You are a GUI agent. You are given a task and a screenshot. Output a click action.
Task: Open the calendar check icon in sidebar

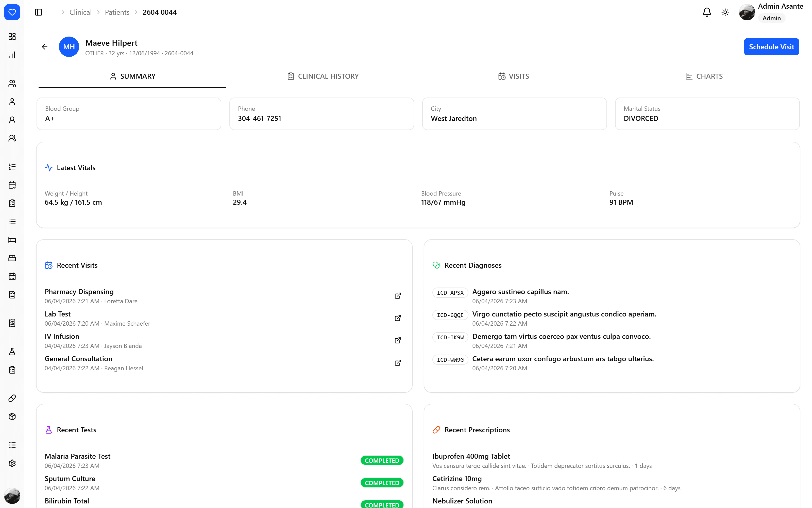pos(12,185)
